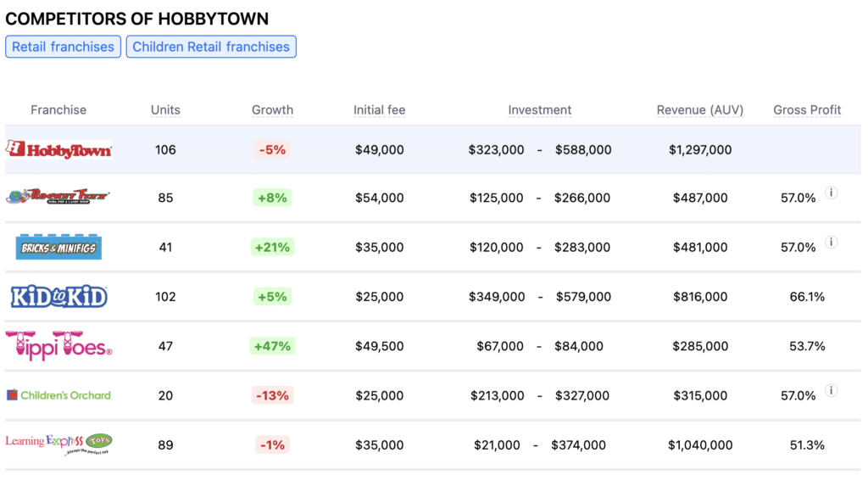Screen dimensions: 868x486
Task: Click the Tippi Toes logo
Action: coord(58,345)
